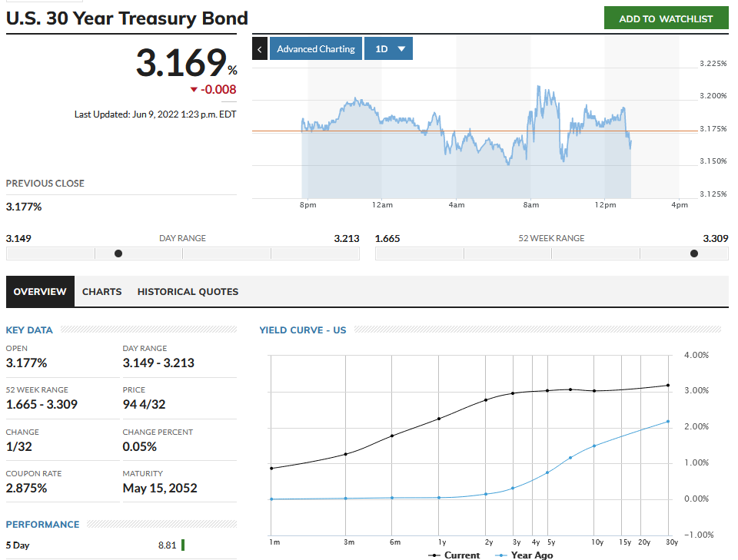Click the year-ago yield curve 10y point
Screen dimensions: 738x560
[594, 446]
